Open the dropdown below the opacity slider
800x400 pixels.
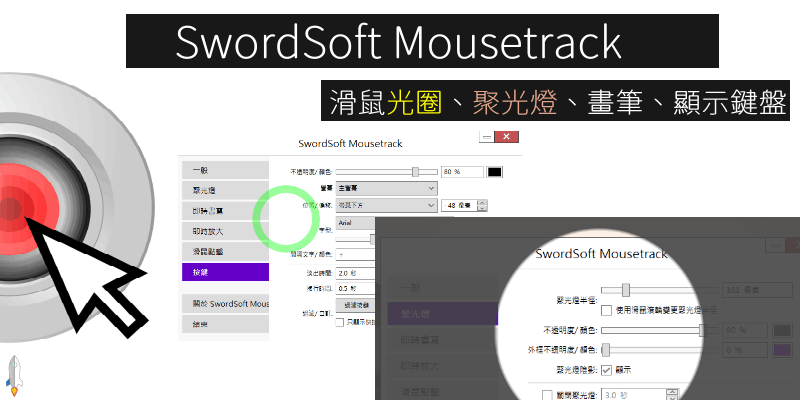(386, 188)
